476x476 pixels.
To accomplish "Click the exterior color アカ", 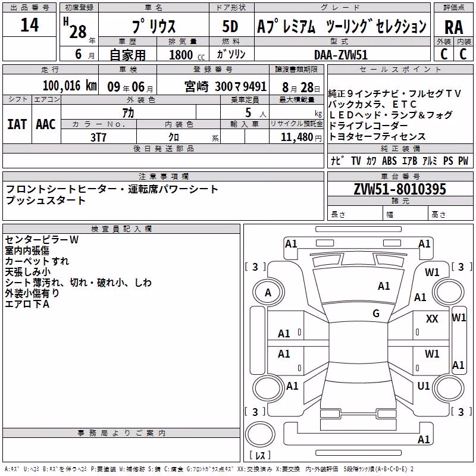I will [128, 113].
